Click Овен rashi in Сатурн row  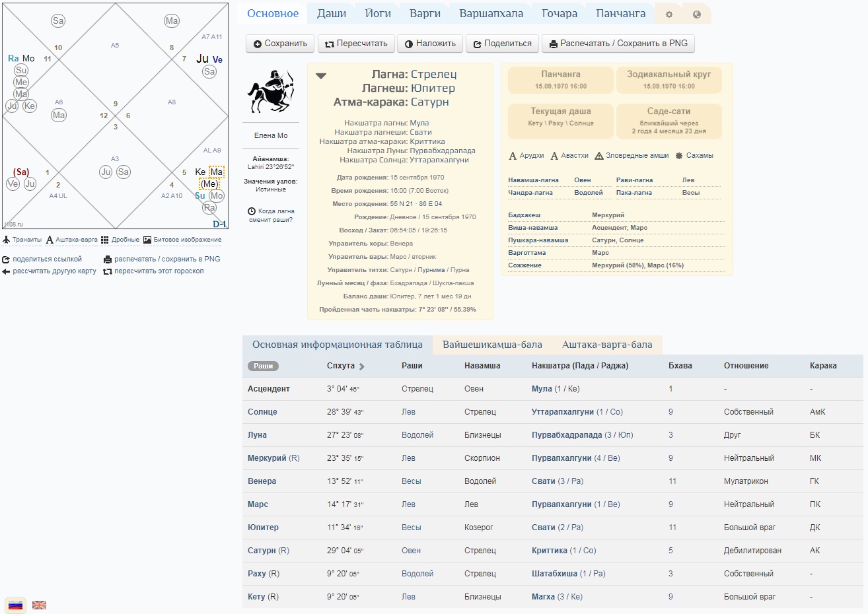[411, 551]
